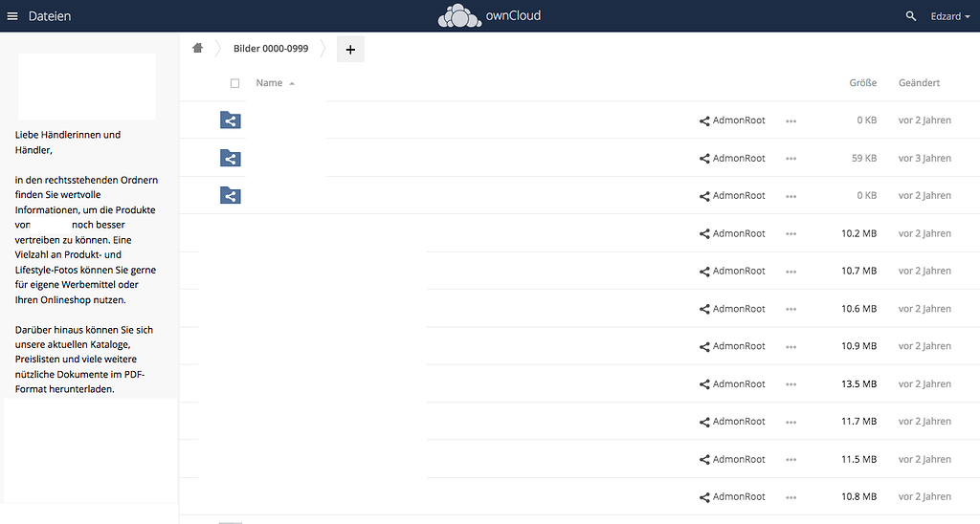Viewport: 980px width, 524px height.
Task: Show more actions for the 10.2 MB file
Action: (x=791, y=234)
